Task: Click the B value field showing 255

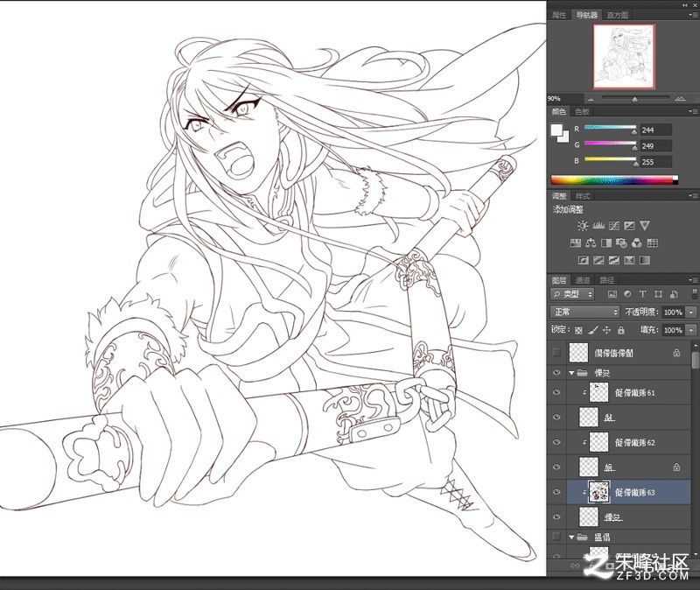Action: click(x=655, y=162)
